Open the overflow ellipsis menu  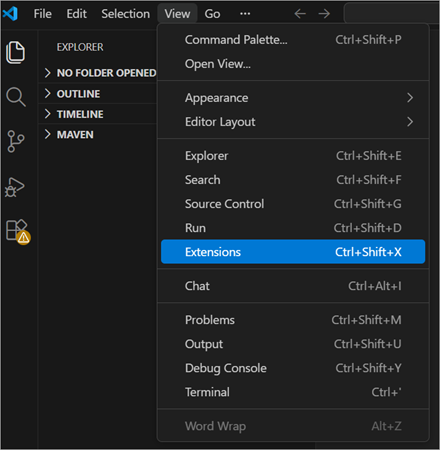pos(245,14)
